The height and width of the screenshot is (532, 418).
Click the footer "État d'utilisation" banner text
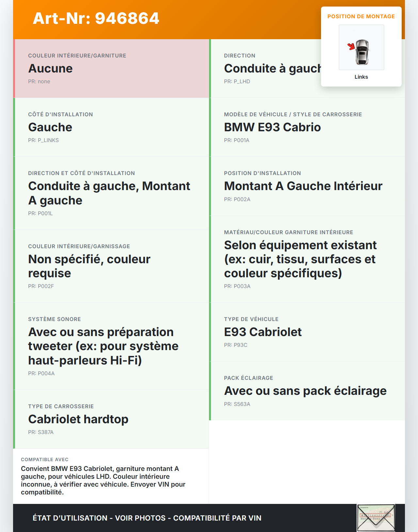[147, 518]
